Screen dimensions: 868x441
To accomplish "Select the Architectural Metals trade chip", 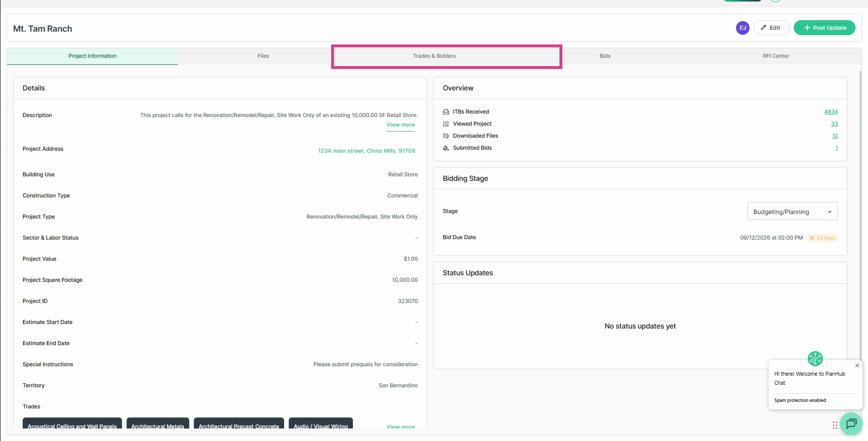I will click(158, 423).
